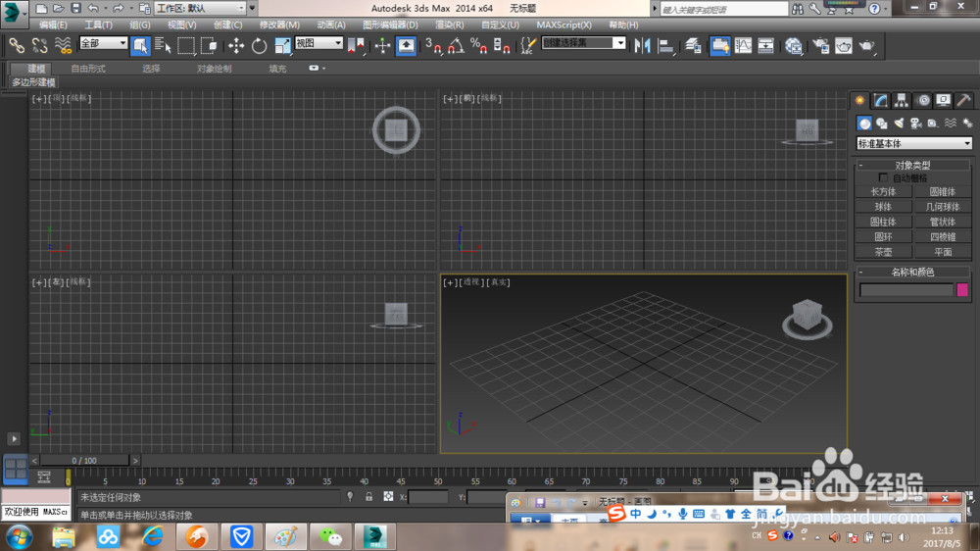Image resolution: width=980 pixels, height=551 pixels.
Task: Click the magenta object color swatch
Action: [962, 290]
